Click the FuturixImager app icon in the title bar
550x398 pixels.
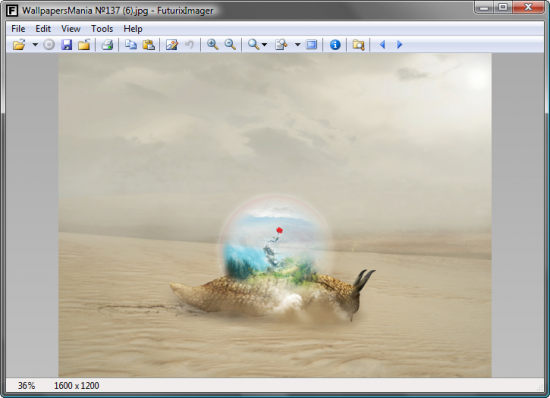[x=12, y=11]
